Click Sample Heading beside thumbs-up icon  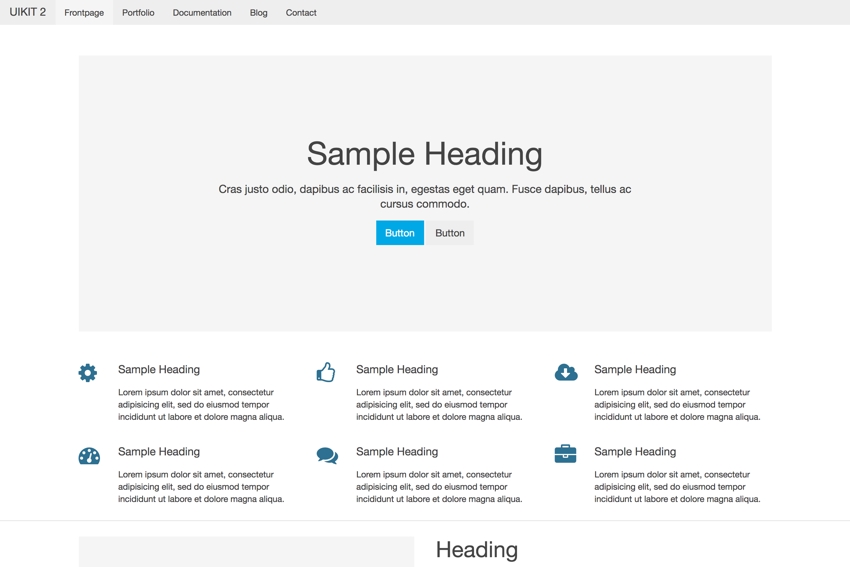[x=397, y=370]
